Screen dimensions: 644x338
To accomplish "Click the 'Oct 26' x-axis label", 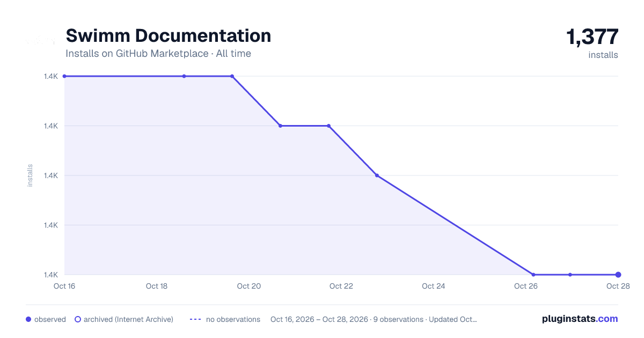I will (526, 286).
